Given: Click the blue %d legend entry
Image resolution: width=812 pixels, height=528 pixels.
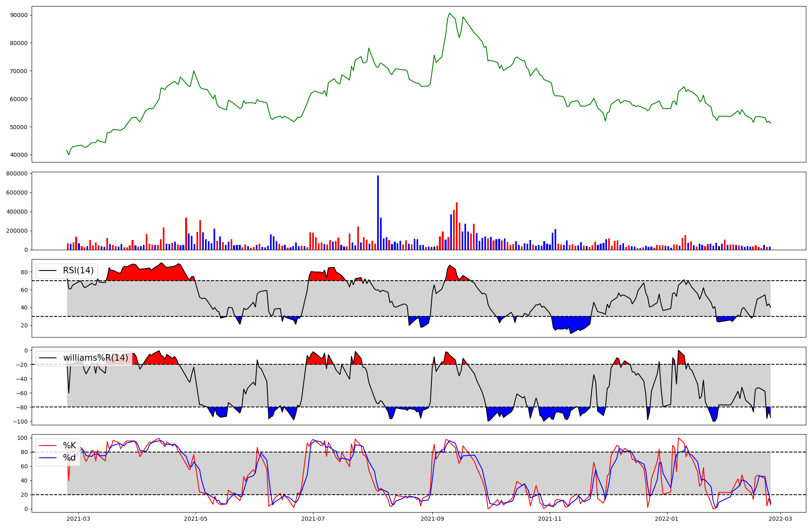Looking at the screenshot, I should tap(69, 458).
